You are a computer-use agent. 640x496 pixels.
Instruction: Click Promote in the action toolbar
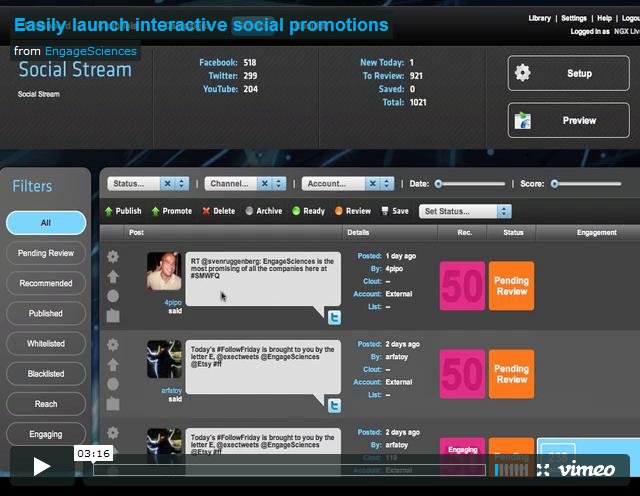[x=171, y=211]
